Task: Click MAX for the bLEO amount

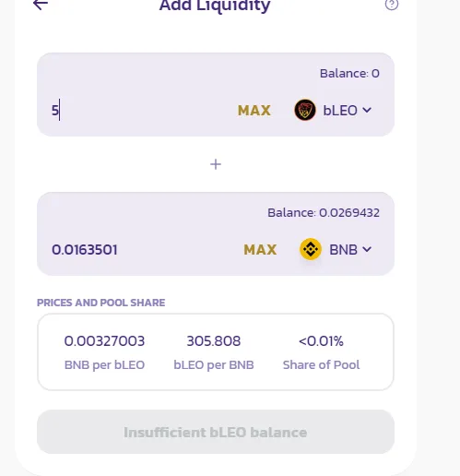Action: click(254, 111)
